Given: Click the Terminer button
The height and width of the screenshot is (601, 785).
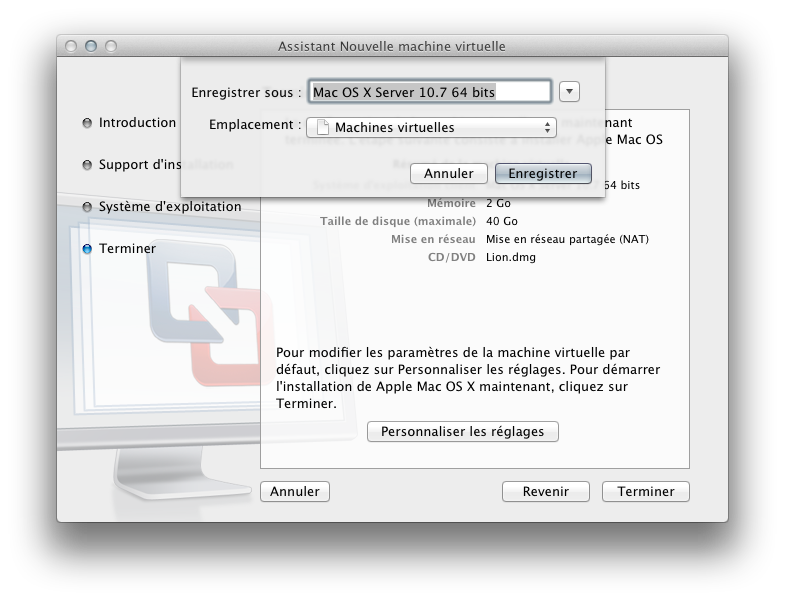Looking at the screenshot, I should click(x=646, y=491).
